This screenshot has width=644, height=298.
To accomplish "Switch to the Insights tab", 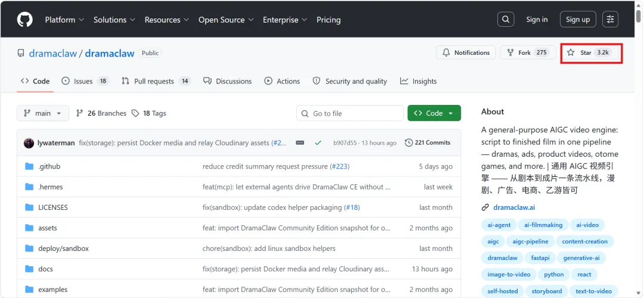I will click(419, 81).
